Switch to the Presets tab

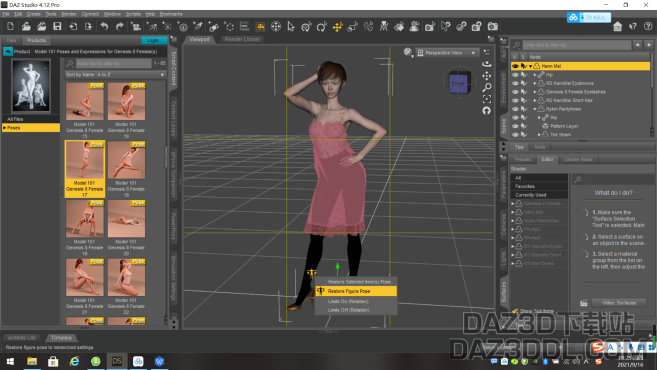tap(522, 159)
